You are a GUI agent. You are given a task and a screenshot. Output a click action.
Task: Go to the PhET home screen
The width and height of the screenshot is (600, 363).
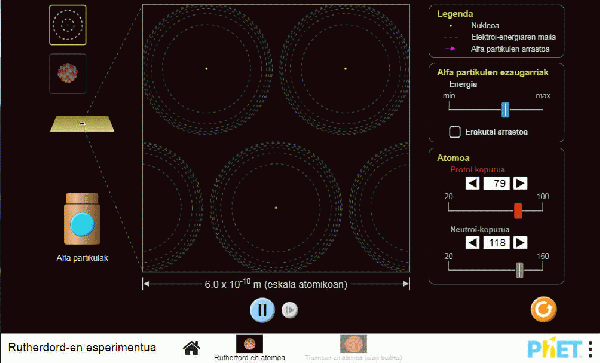click(191, 348)
